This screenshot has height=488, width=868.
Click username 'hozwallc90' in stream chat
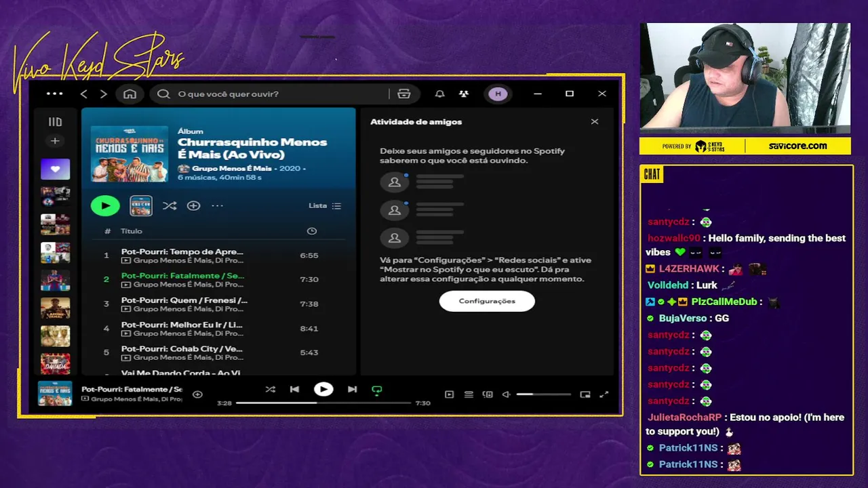[x=673, y=239]
